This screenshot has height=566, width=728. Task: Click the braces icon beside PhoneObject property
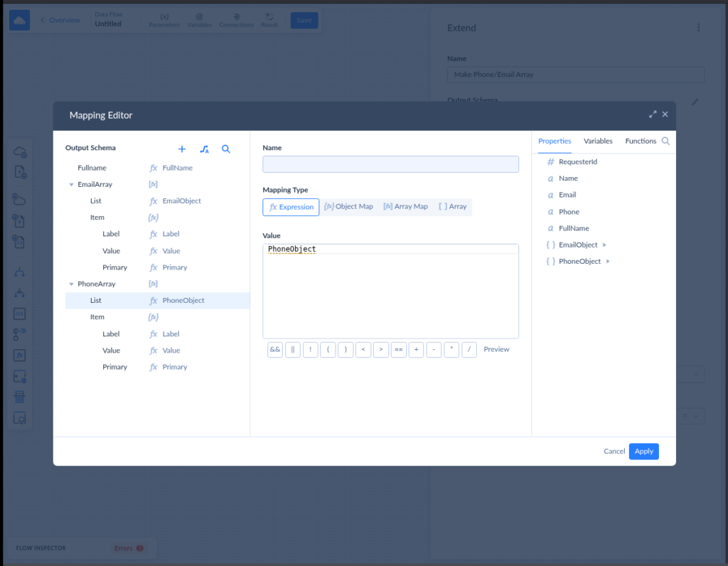click(551, 262)
